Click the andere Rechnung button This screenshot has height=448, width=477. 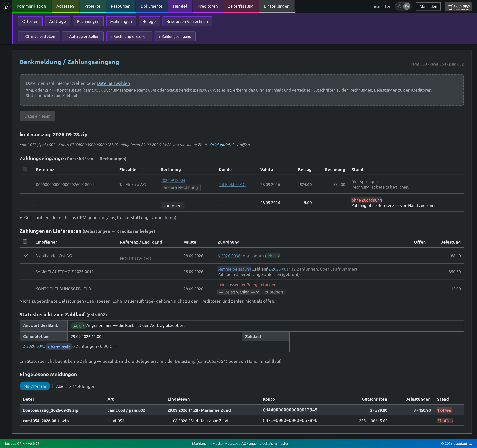click(180, 187)
